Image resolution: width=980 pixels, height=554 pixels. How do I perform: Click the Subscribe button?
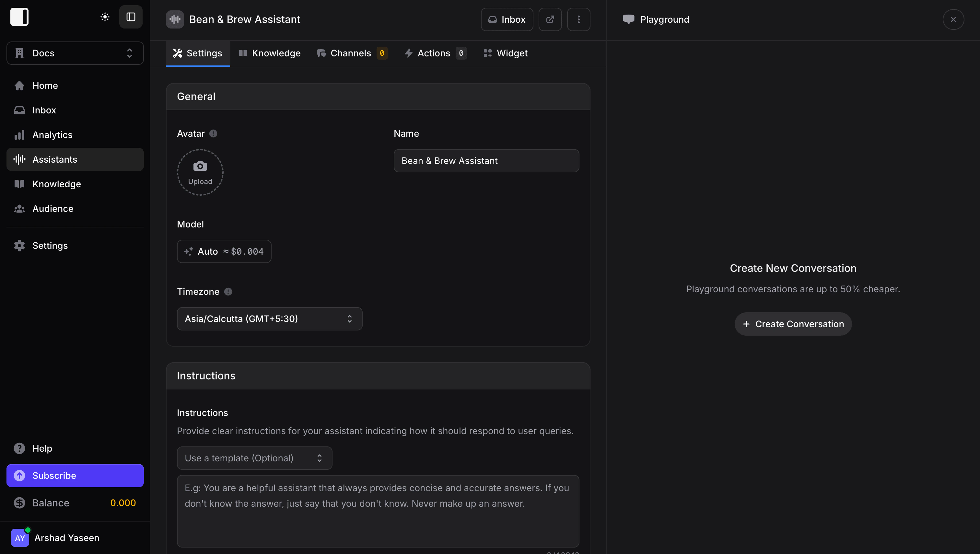pos(75,476)
